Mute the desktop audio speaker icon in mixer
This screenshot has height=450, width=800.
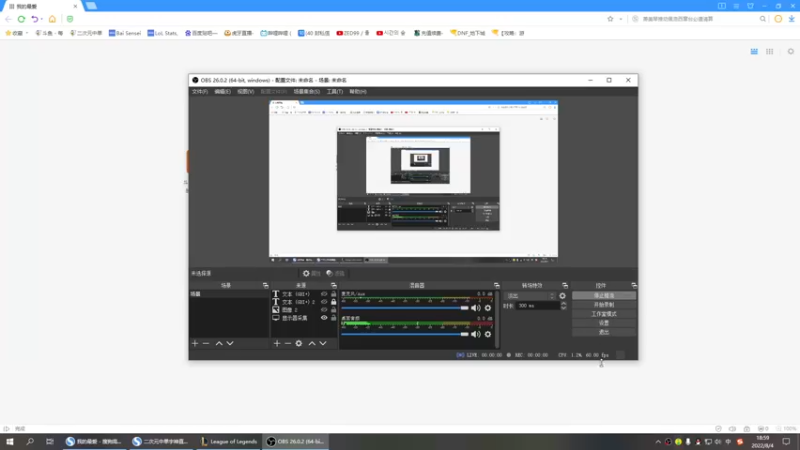click(476, 334)
